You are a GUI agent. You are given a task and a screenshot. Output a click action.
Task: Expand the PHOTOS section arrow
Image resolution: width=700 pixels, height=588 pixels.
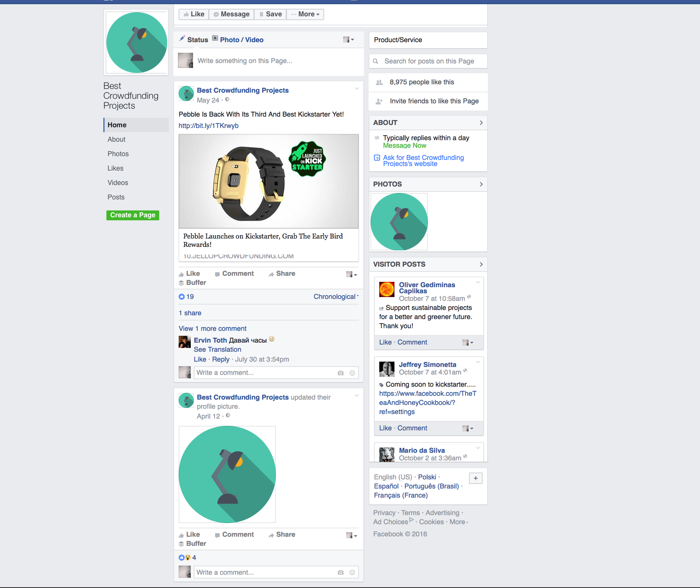(481, 184)
